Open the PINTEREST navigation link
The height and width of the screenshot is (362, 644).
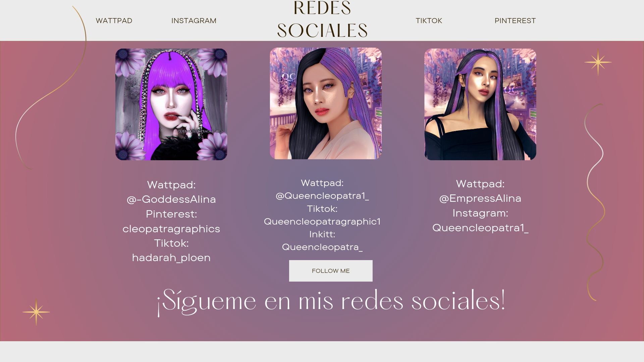(515, 21)
